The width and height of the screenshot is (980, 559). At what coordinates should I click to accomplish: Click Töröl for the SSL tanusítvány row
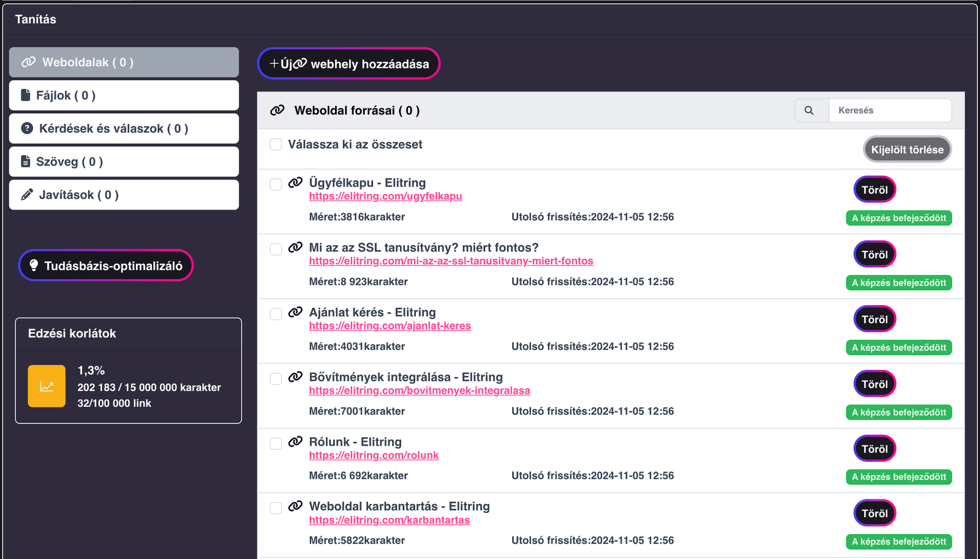pos(875,254)
